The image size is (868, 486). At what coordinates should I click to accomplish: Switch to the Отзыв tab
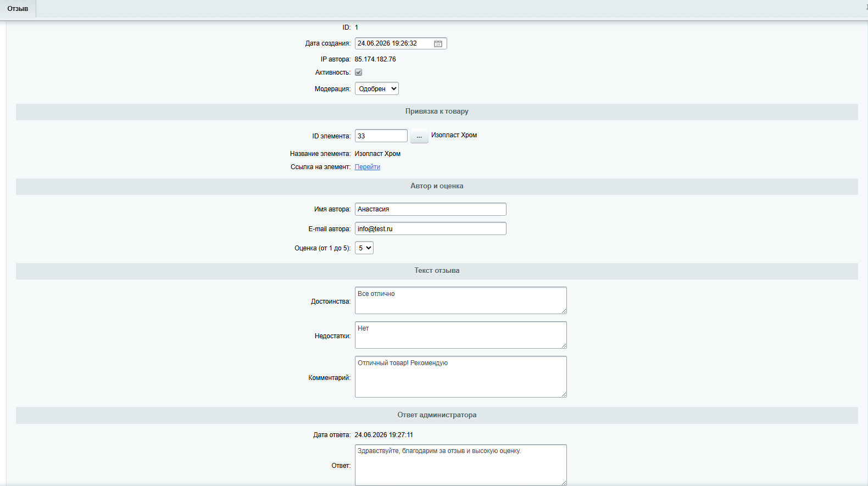coord(18,9)
